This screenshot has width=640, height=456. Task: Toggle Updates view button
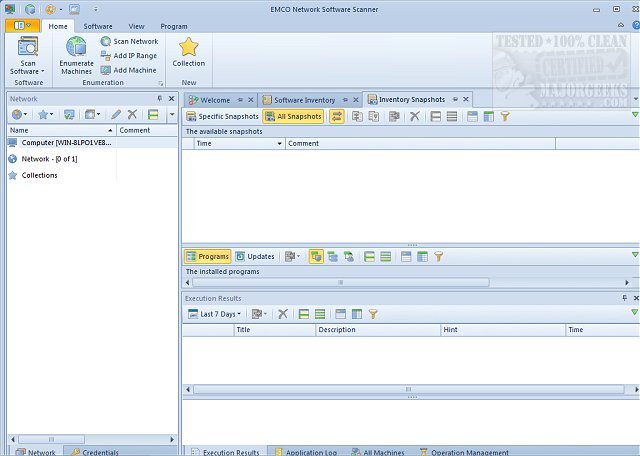pos(255,256)
